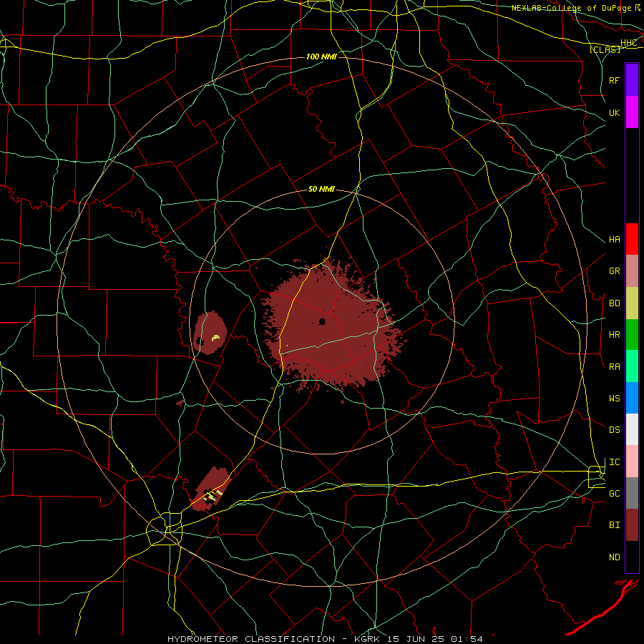Click the GC legend label
644x644 pixels.
coord(615,493)
